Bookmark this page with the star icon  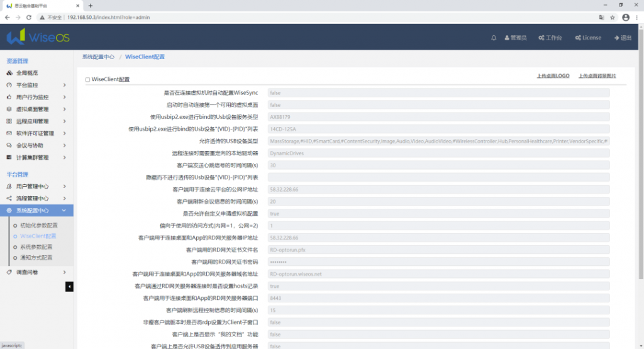(x=613, y=18)
